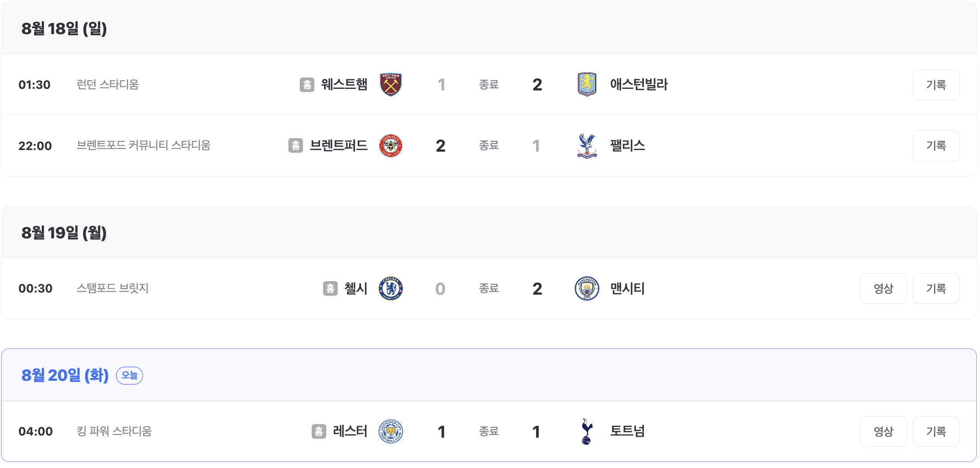Click the Manchester City club crest
This screenshot has height=468, width=980.
click(x=587, y=289)
